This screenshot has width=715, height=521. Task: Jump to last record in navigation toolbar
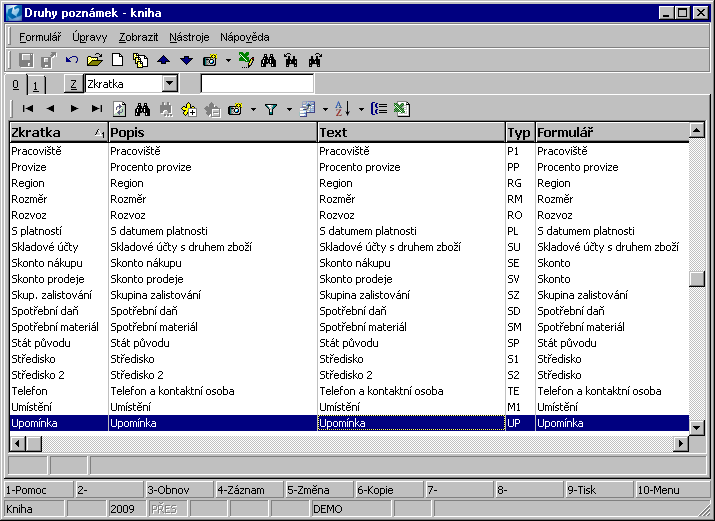(97, 108)
